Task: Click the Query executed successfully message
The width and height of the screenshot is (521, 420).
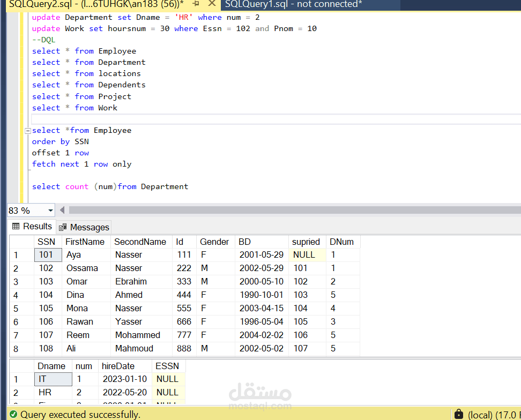Action: point(80,414)
